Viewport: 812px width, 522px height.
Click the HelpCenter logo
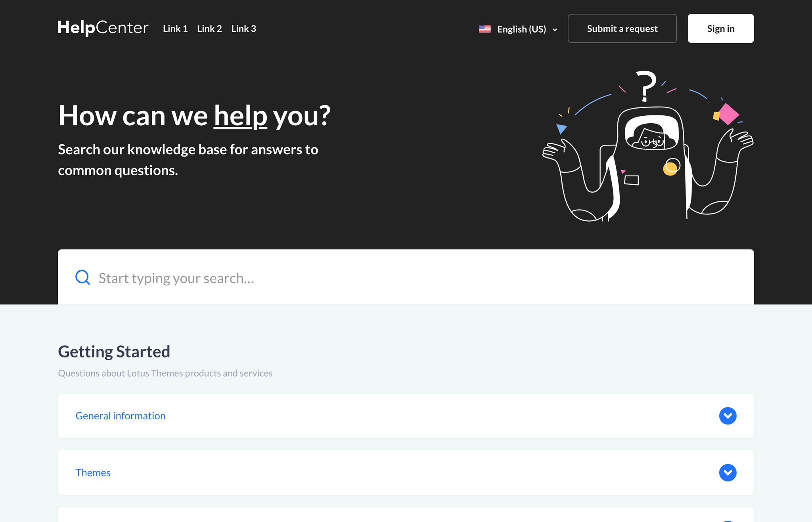(x=103, y=28)
